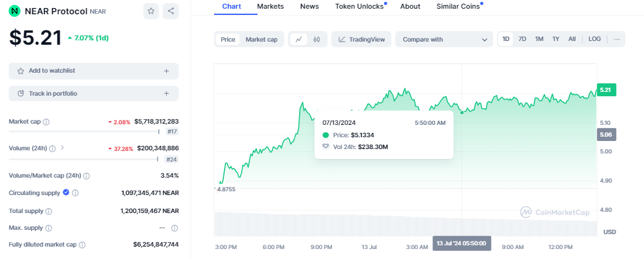Open info icon next to Market cap
This screenshot has width=644, height=259.
(x=47, y=122)
